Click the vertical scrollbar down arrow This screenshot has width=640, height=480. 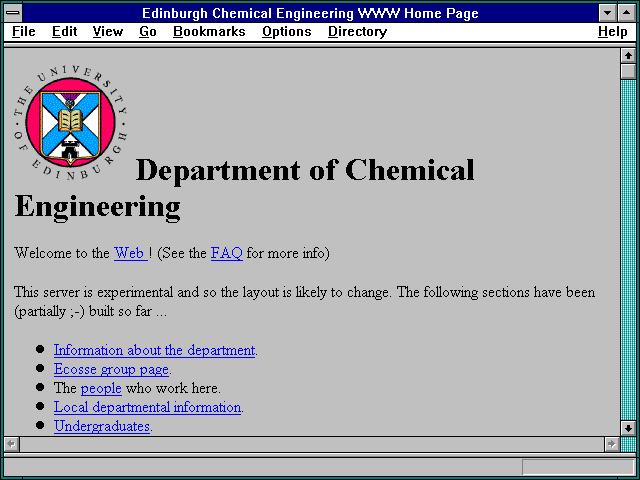(628, 428)
